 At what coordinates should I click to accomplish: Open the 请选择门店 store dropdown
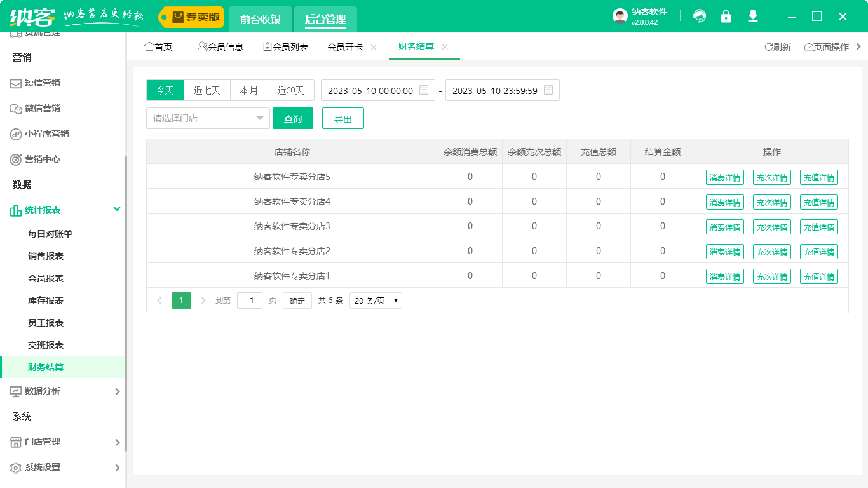click(208, 118)
